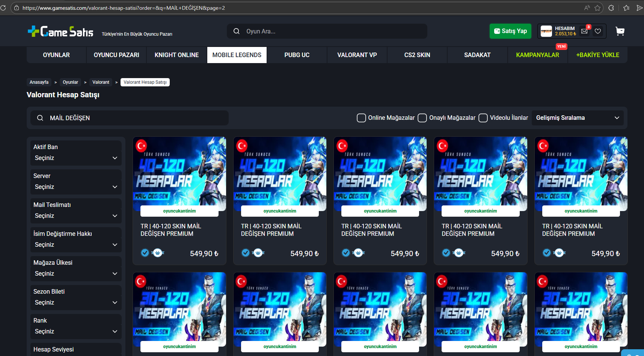This screenshot has height=356, width=644.
Task: Toggle the Online Mağazalar checkbox
Action: tap(361, 118)
